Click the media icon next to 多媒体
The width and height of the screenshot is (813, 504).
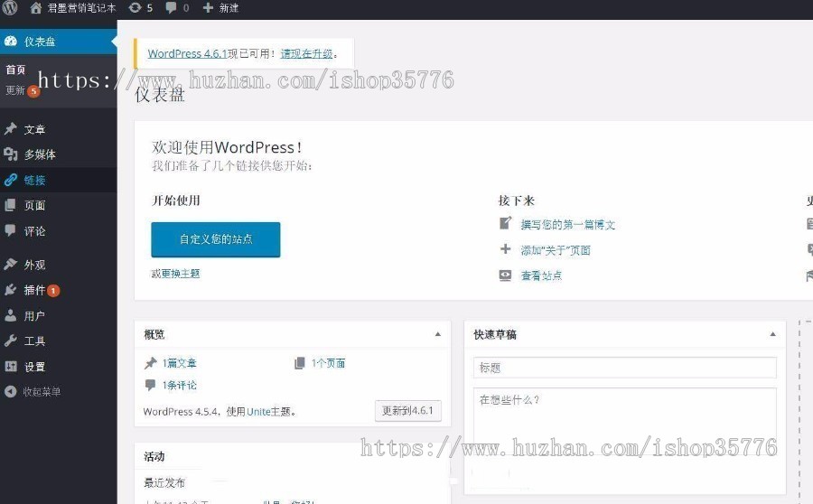tap(11, 154)
